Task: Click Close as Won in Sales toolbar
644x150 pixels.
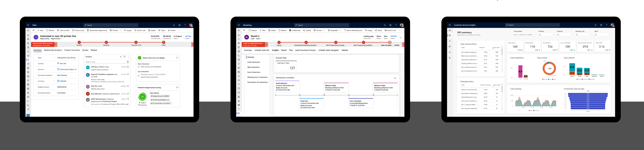Action: click(x=63, y=31)
